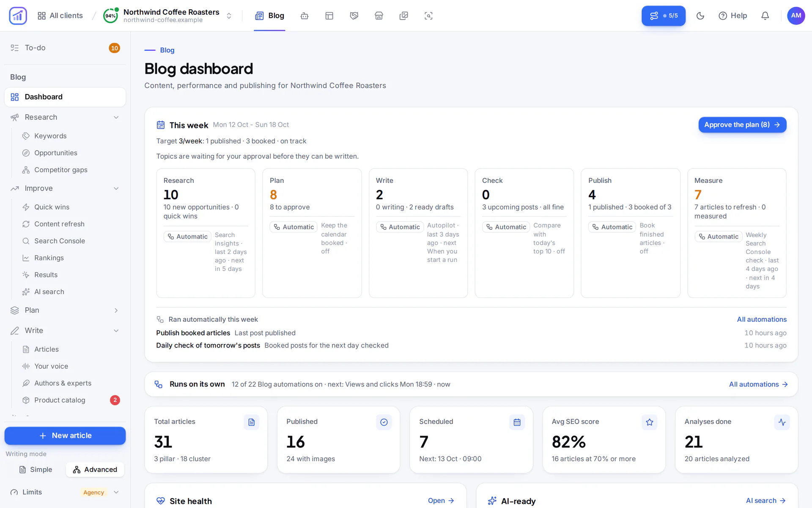This screenshot has width=812, height=508.
Task: Open AM user avatar menu
Action: coord(796,16)
